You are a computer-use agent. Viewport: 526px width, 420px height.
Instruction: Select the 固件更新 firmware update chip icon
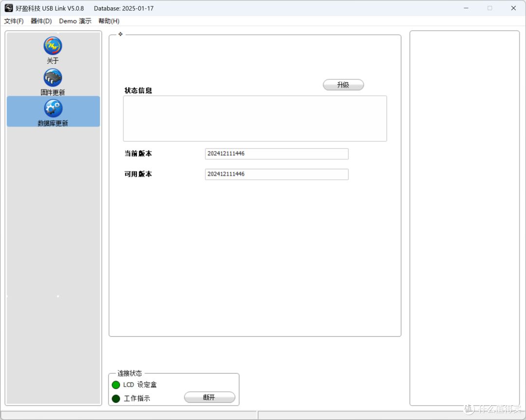[53, 78]
